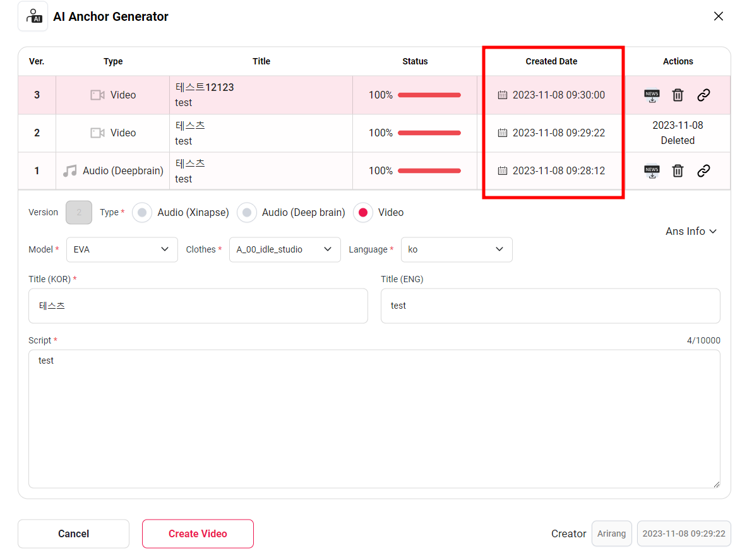Viewport: 747px width, 560px height.
Task: Open the Clothes dropdown A_00_idle_studio
Action: pos(284,249)
